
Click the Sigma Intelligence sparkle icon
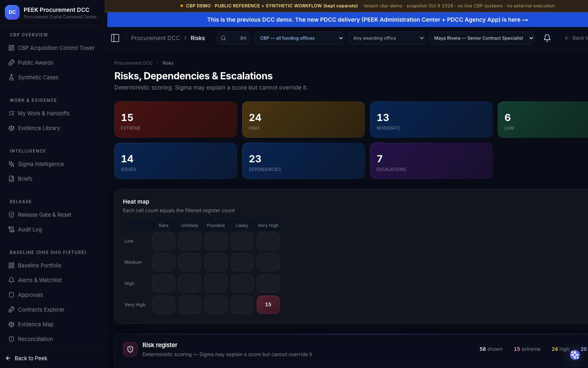pyautogui.click(x=11, y=164)
